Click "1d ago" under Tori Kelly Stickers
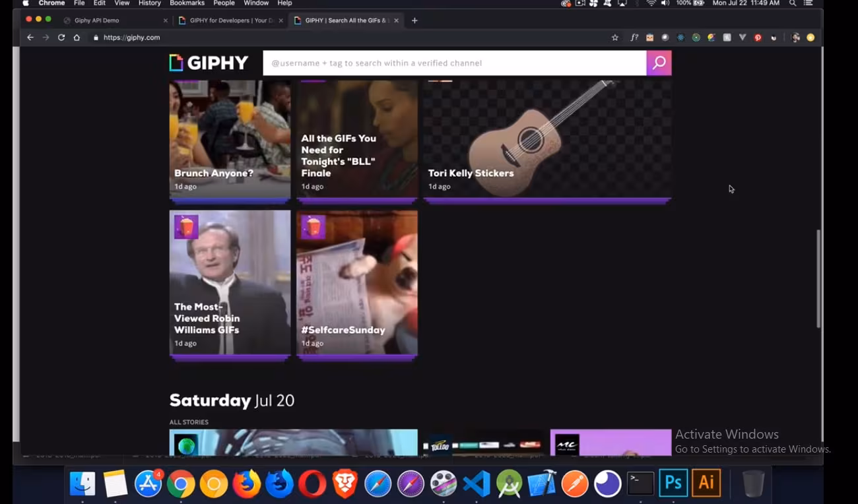858x504 pixels. (439, 187)
